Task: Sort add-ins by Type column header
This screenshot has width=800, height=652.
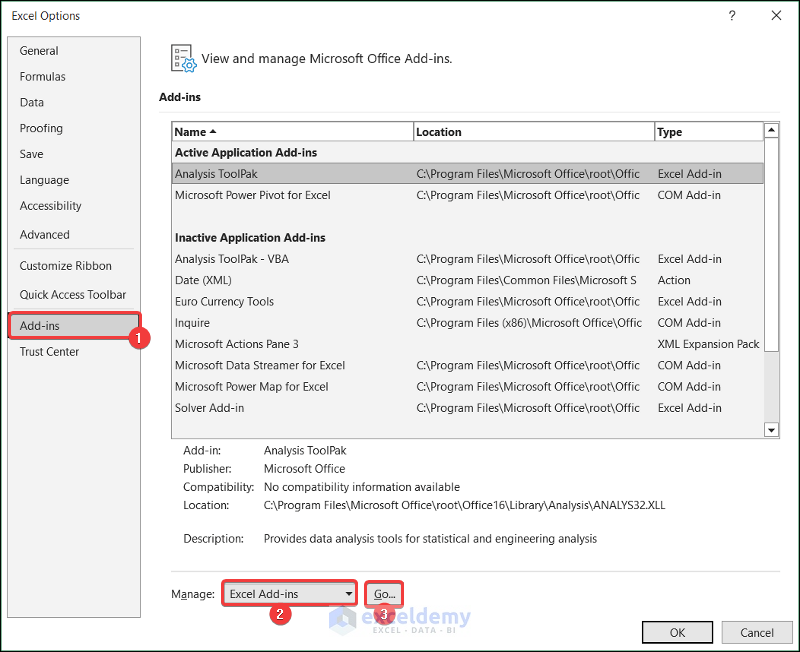Action: click(709, 132)
